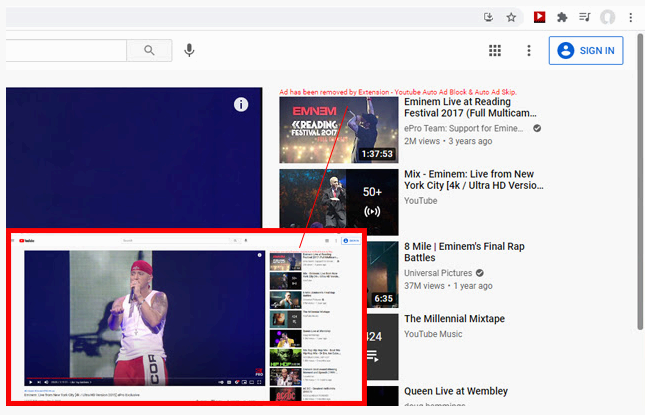The image size is (645, 415).
Task: Click the page vertical scrollbar
Action: [640, 181]
